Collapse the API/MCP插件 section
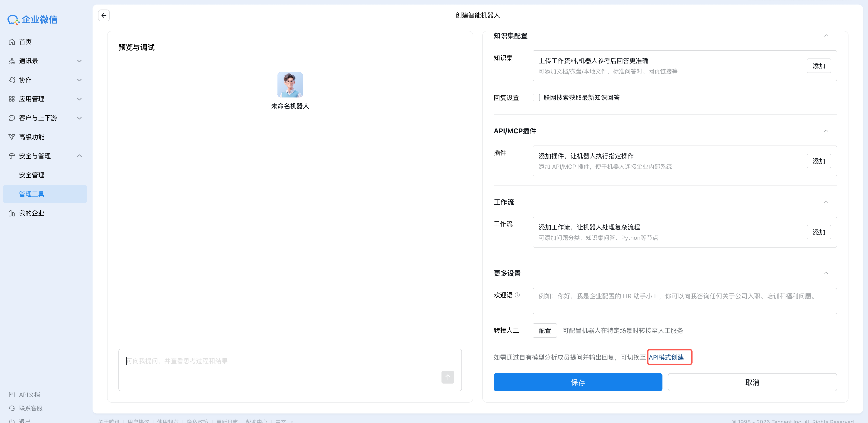 [826, 131]
